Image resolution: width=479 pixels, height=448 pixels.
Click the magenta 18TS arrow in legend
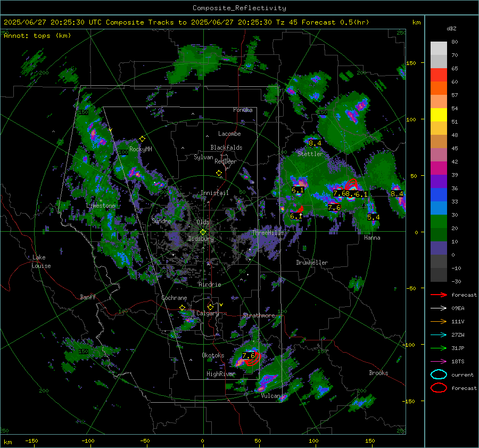click(x=439, y=362)
